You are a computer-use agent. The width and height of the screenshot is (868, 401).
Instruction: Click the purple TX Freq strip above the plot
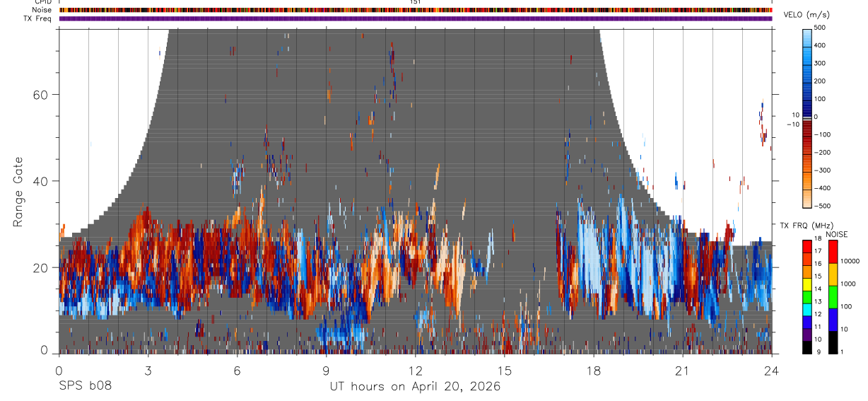point(415,18)
